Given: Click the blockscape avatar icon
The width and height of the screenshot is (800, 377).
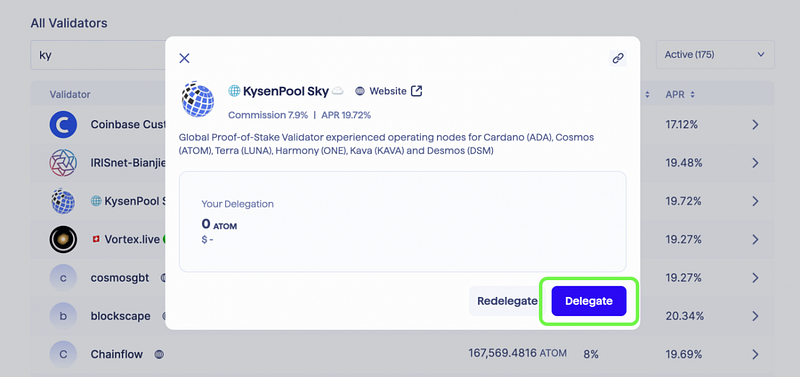Looking at the screenshot, I should coord(63,316).
